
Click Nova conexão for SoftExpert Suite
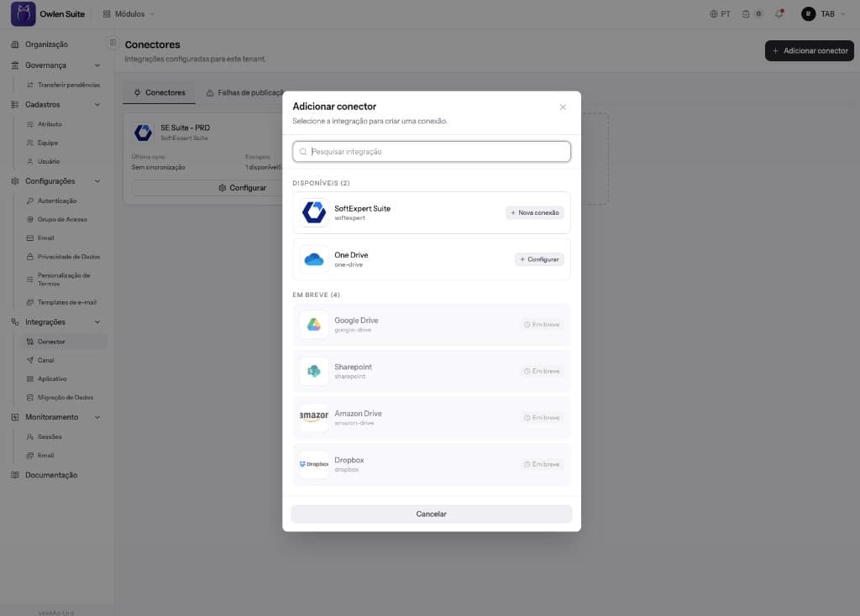point(535,212)
